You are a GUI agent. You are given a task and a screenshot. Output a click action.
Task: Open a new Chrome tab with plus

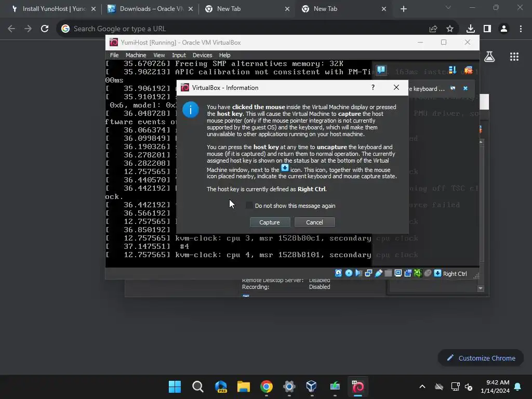pos(403,9)
